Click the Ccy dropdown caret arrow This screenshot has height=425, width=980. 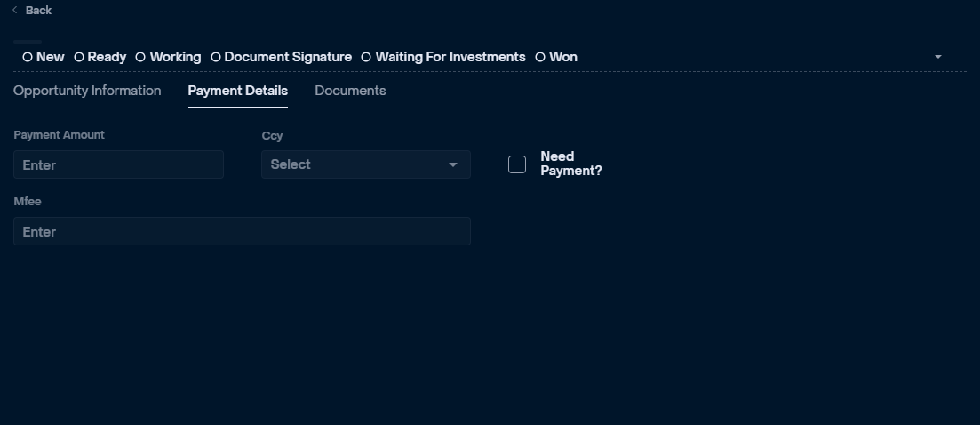[x=453, y=165]
